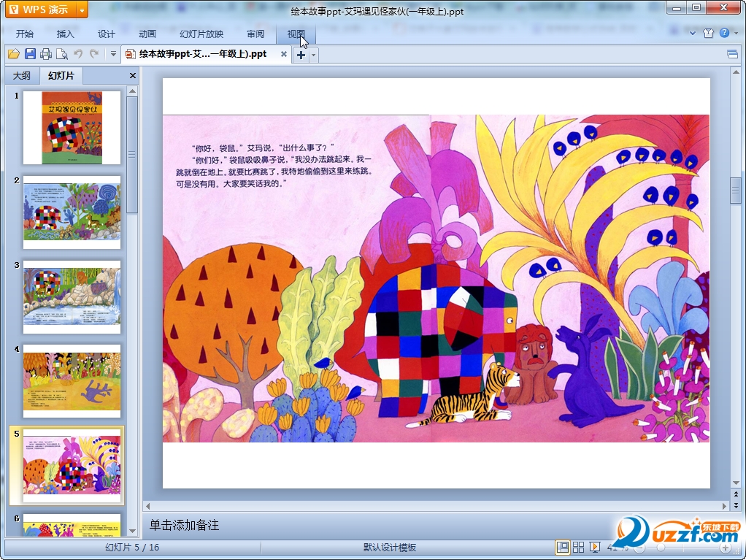
Task: Zoom out with the minus button
Action: [x=640, y=548]
